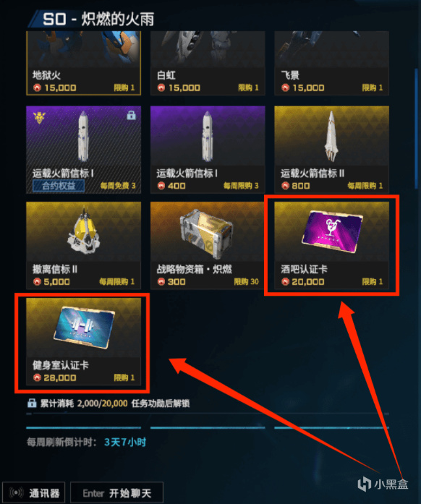421x504 pixels.
Task: Click the 20,000 price of 酒吧认证卡
Action: coord(307,282)
